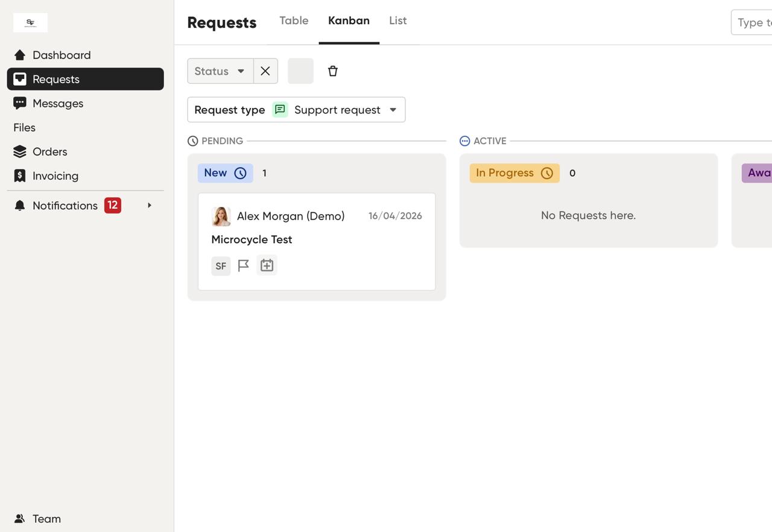Click the Team people icon
772x532 pixels.
coord(20,519)
